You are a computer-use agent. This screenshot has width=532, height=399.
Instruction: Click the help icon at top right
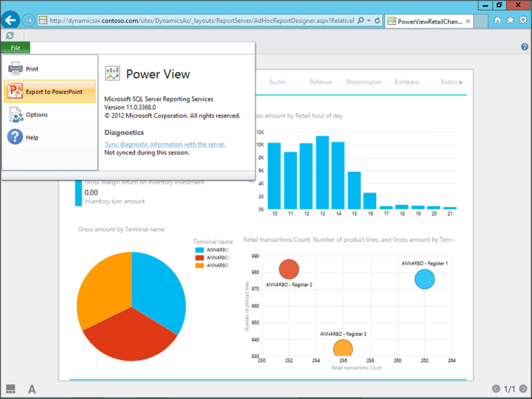[524, 47]
